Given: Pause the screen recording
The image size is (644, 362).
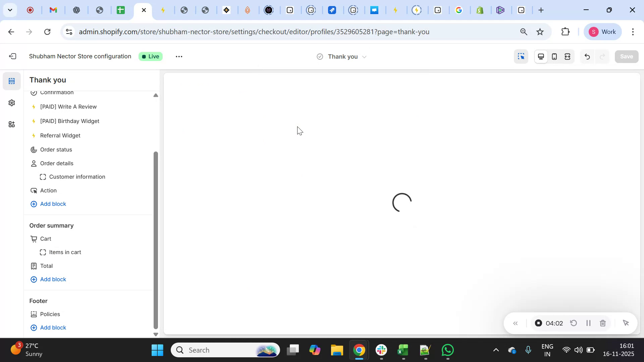Looking at the screenshot, I should point(588,323).
